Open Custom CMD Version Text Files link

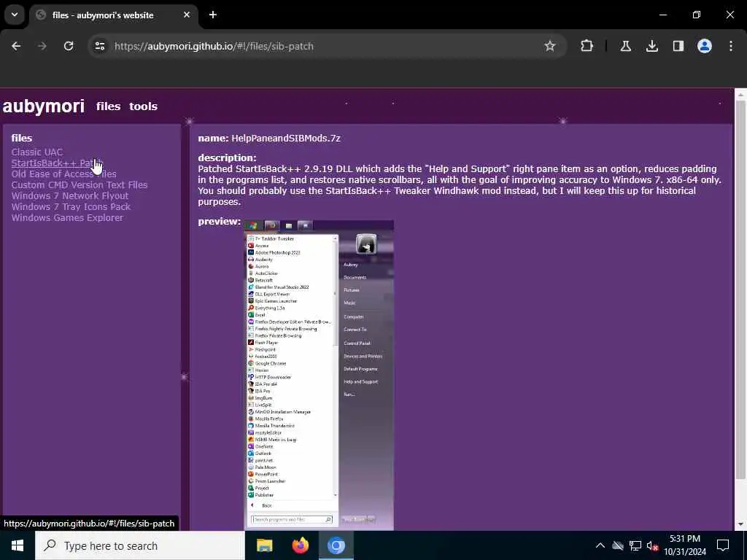80,184
